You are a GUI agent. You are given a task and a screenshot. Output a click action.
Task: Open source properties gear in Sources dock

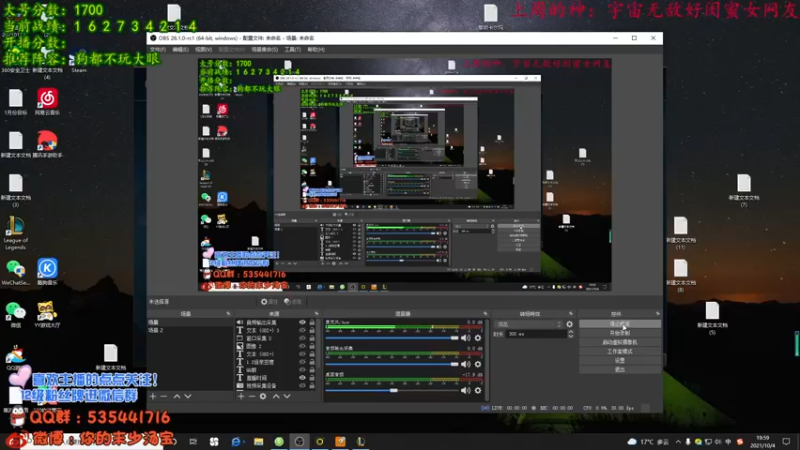(x=263, y=396)
